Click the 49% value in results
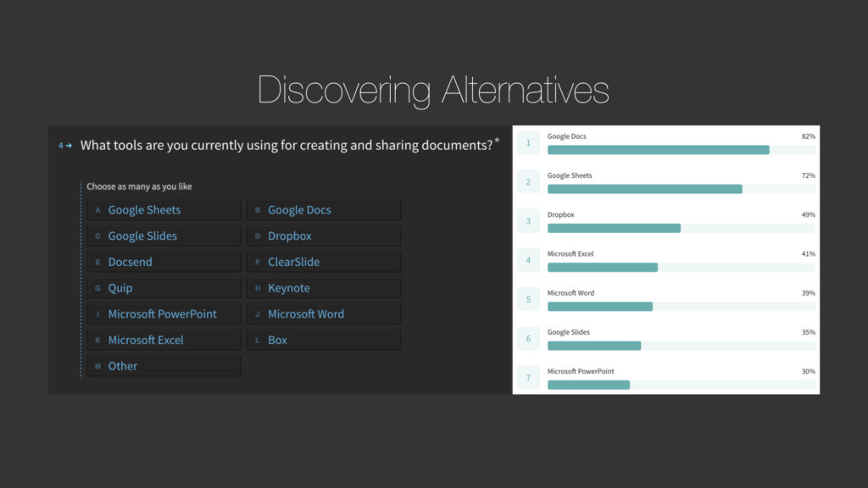 (808, 214)
